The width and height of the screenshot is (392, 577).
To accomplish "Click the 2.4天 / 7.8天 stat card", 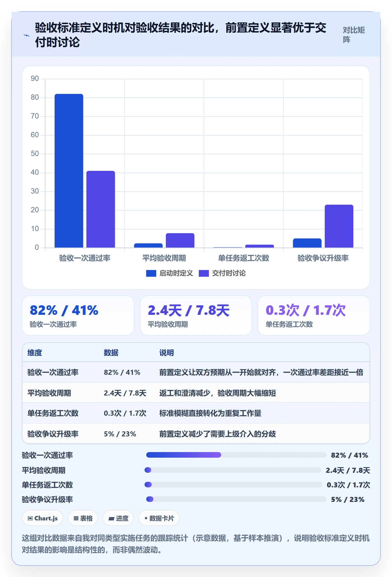I will tap(196, 315).
